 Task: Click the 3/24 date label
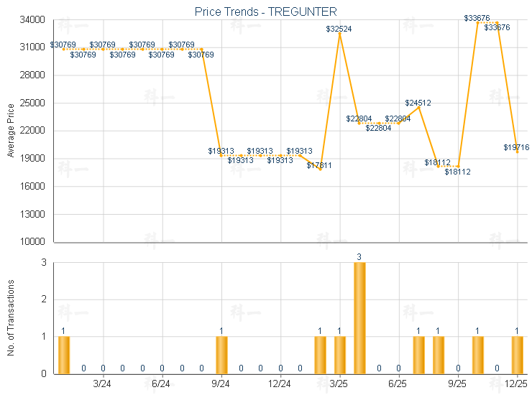coord(103,385)
